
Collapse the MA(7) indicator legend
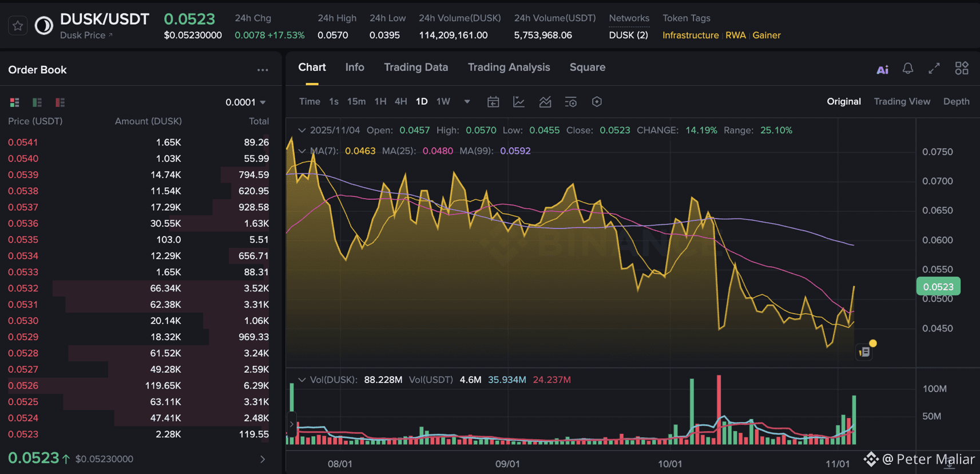(302, 151)
